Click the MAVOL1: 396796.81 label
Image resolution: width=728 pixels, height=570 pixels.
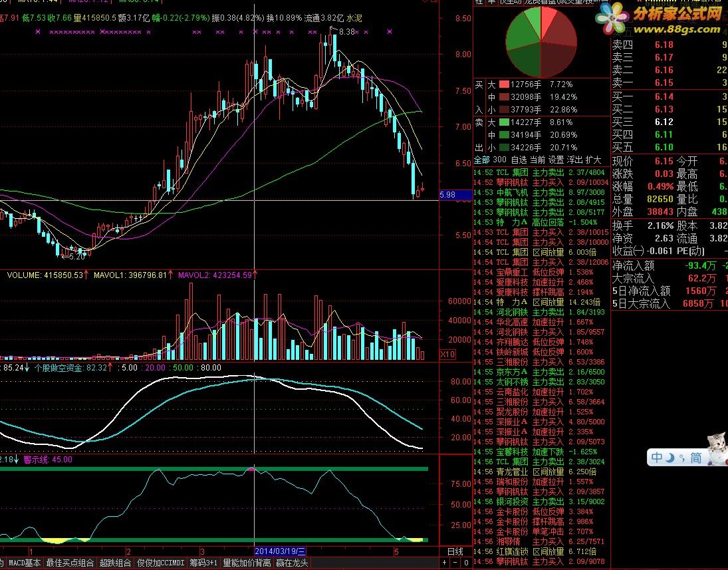click(130, 275)
